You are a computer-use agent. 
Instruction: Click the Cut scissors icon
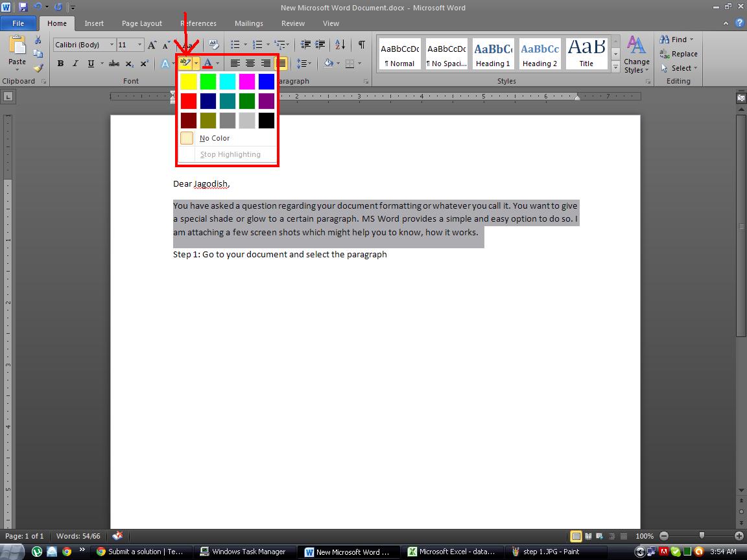(38, 40)
